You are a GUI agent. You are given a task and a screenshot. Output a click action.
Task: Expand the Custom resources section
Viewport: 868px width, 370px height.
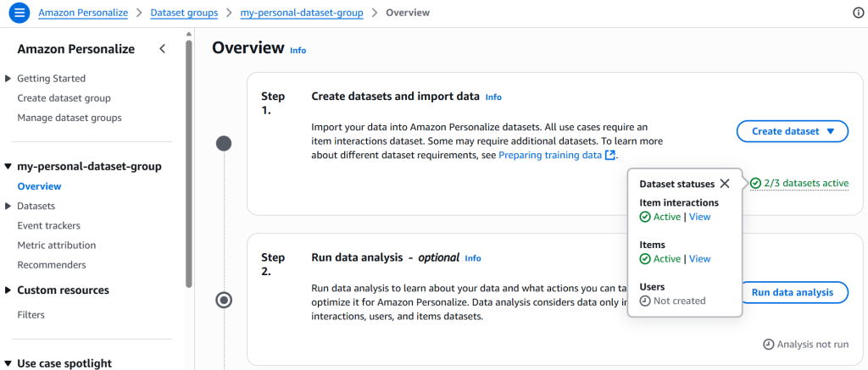pos(8,290)
